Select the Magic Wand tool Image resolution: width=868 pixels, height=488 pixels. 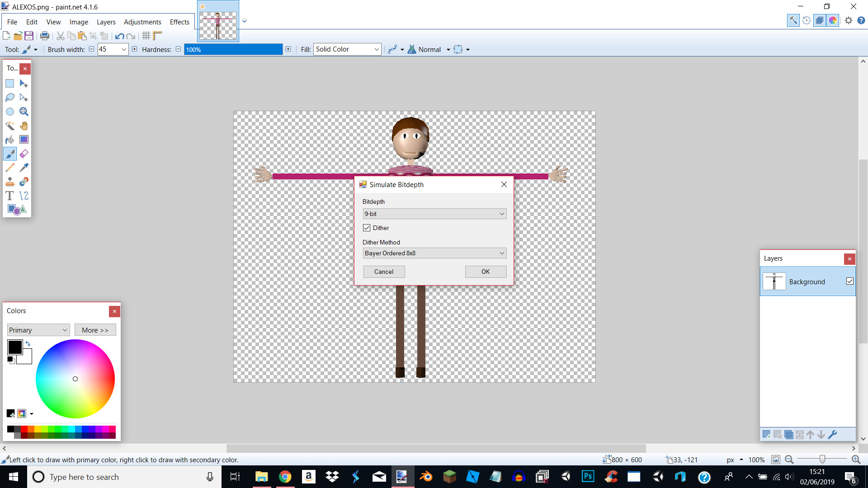click(10, 126)
